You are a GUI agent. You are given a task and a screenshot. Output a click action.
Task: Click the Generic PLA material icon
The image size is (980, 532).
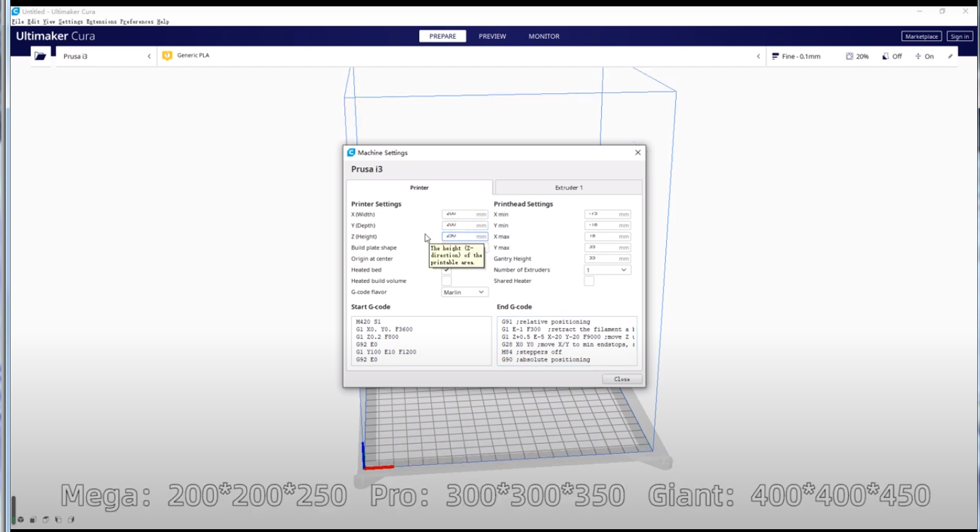[x=167, y=56]
